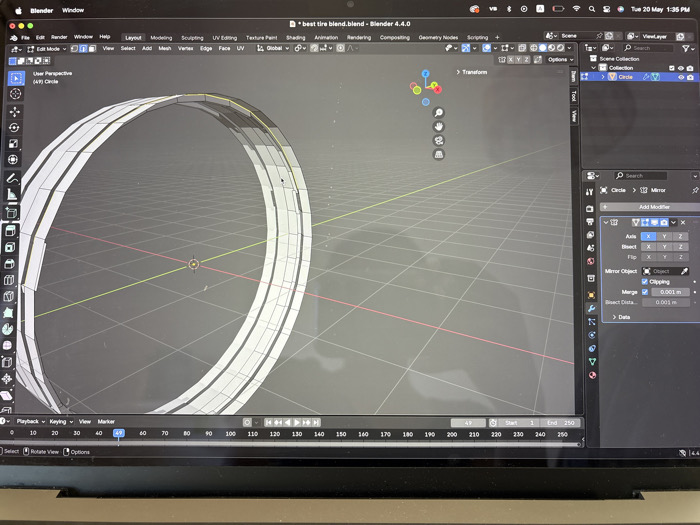Jump to end frame button

[316, 422]
